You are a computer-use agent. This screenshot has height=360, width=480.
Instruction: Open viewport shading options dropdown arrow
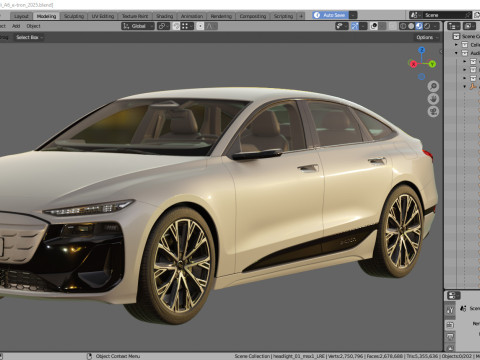point(436,26)
